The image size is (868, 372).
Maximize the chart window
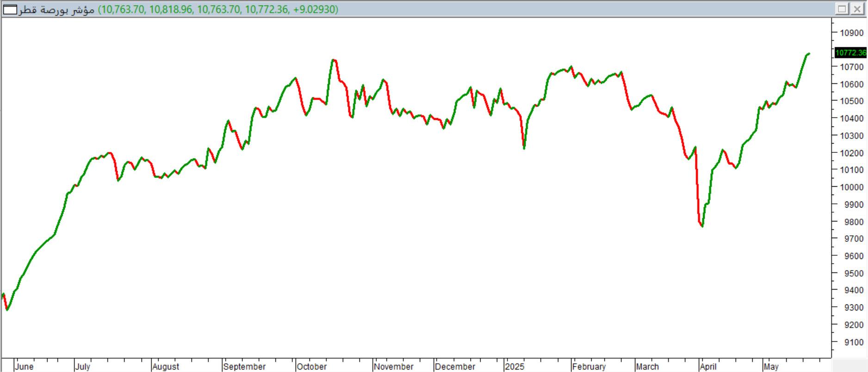tap(842, 9)
